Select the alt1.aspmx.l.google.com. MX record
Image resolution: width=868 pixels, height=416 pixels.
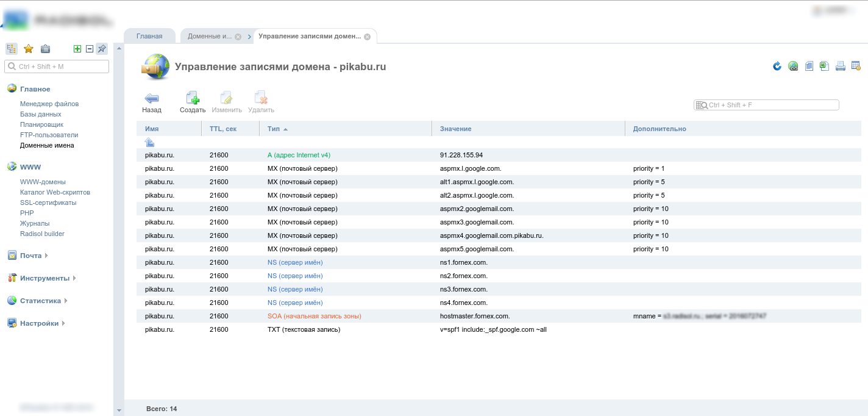pos(499,182)
